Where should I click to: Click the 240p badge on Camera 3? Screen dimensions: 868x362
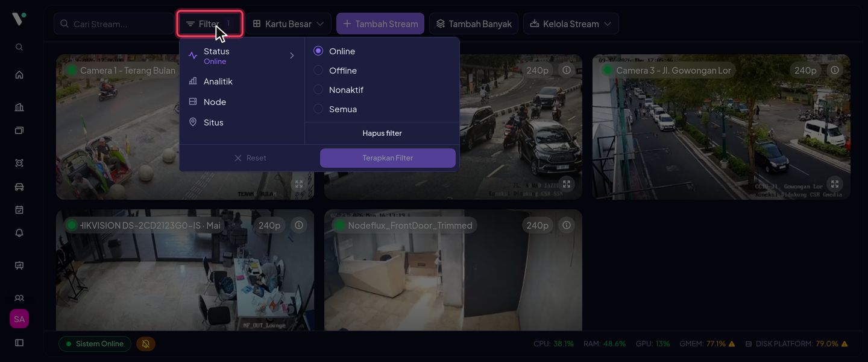click(x=805, y=71)
